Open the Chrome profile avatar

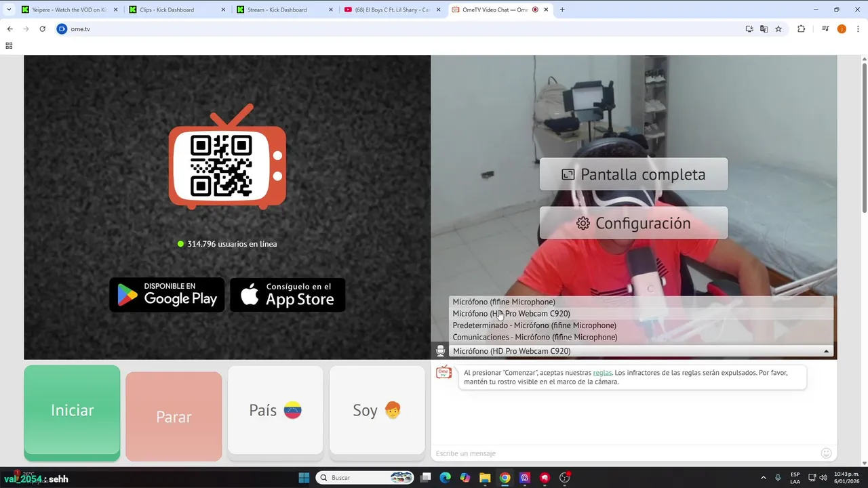(842, 29)
